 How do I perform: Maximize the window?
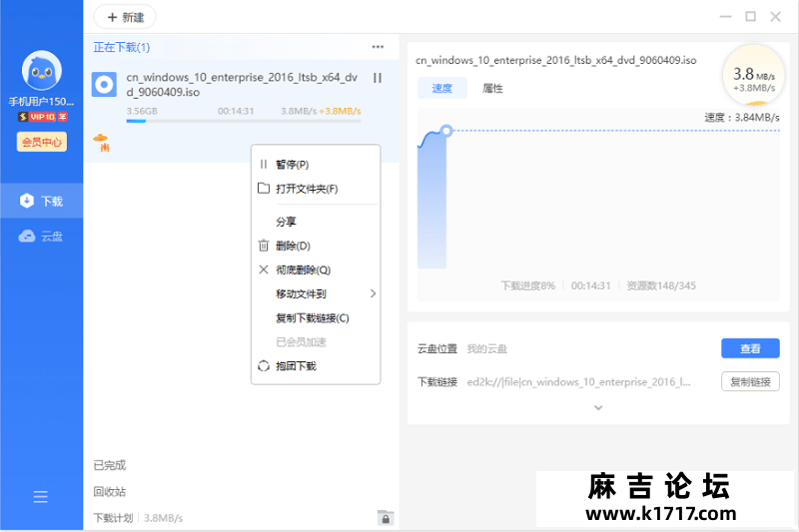click(751, 17)
